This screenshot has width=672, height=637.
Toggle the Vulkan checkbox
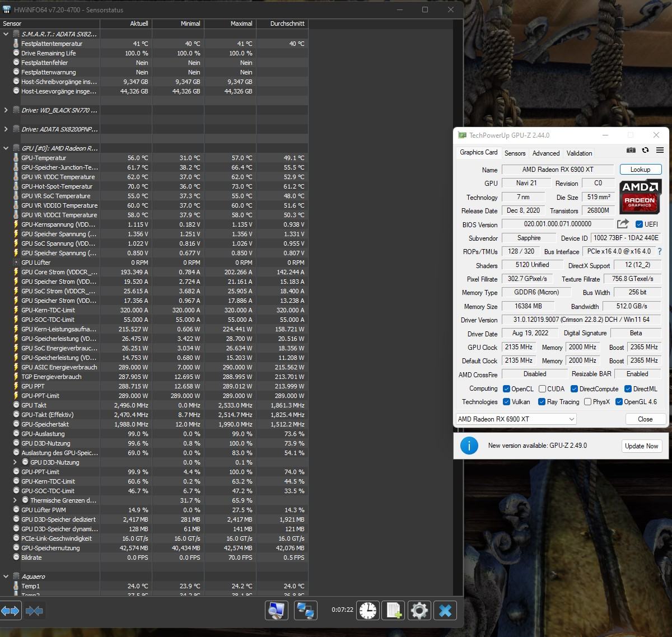tap(506, 402)
